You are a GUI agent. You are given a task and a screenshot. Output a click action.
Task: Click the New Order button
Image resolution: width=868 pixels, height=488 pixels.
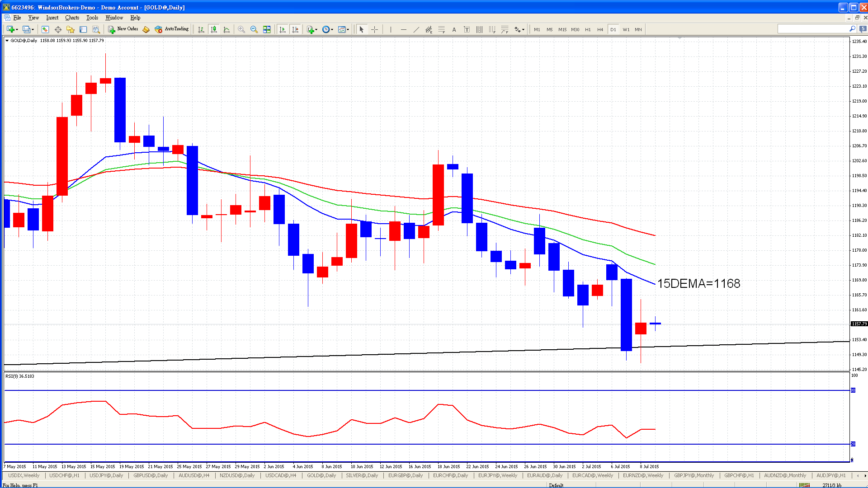click(x=123, y=29)
